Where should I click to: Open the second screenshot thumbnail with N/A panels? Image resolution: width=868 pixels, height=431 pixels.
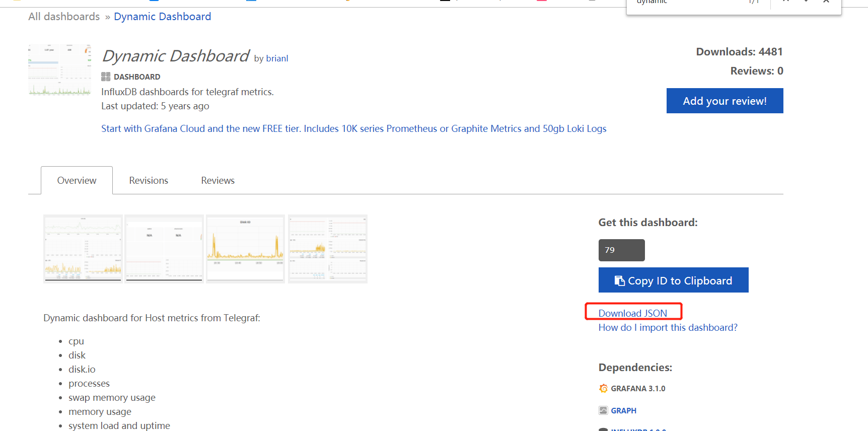[164, 249]
